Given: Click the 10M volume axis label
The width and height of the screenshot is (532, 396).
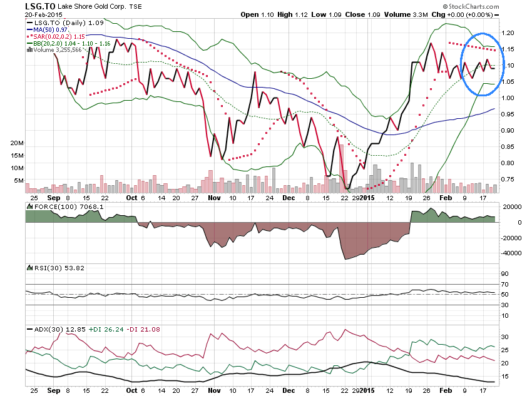Looking at the screenshot, I should 17,168.
